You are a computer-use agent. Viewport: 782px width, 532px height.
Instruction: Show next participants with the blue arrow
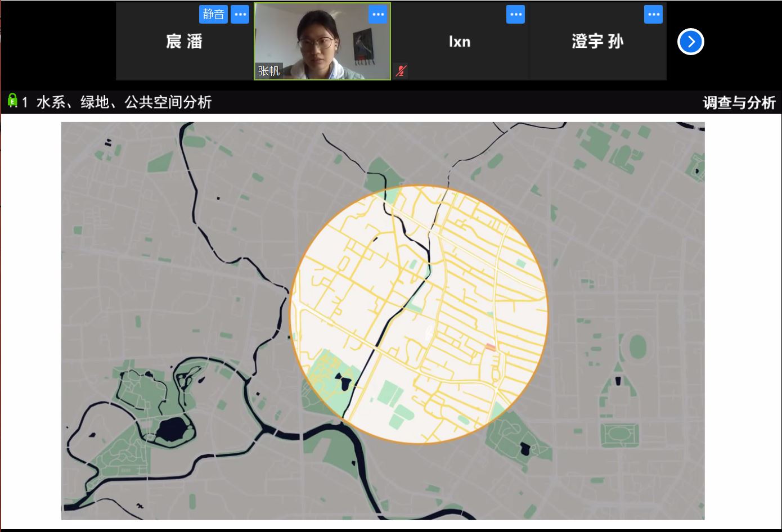(690, 42)
